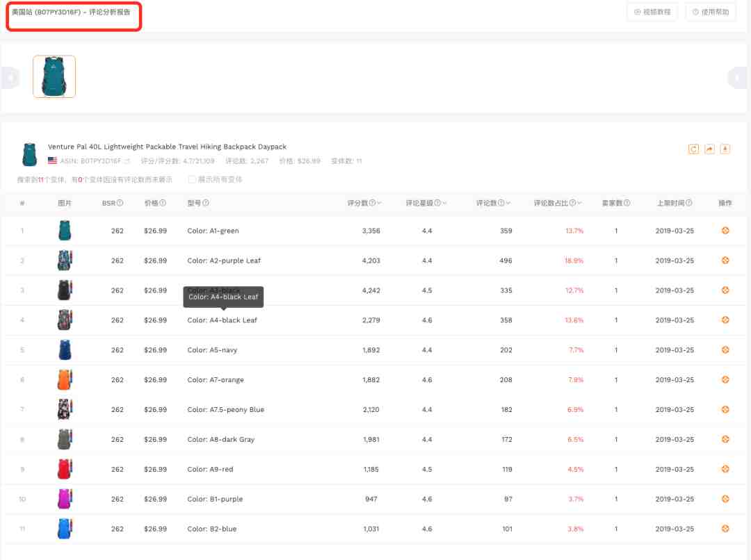
Task: Open the action icon for the A2-purple Leaf row
Action: pyautogui.click(x=725, y=261)
